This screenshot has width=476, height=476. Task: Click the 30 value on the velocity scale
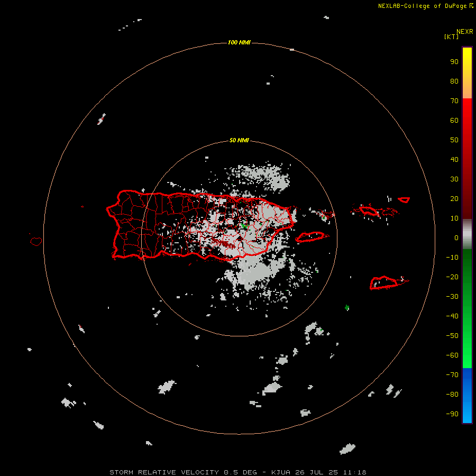[x=454, y=179]
